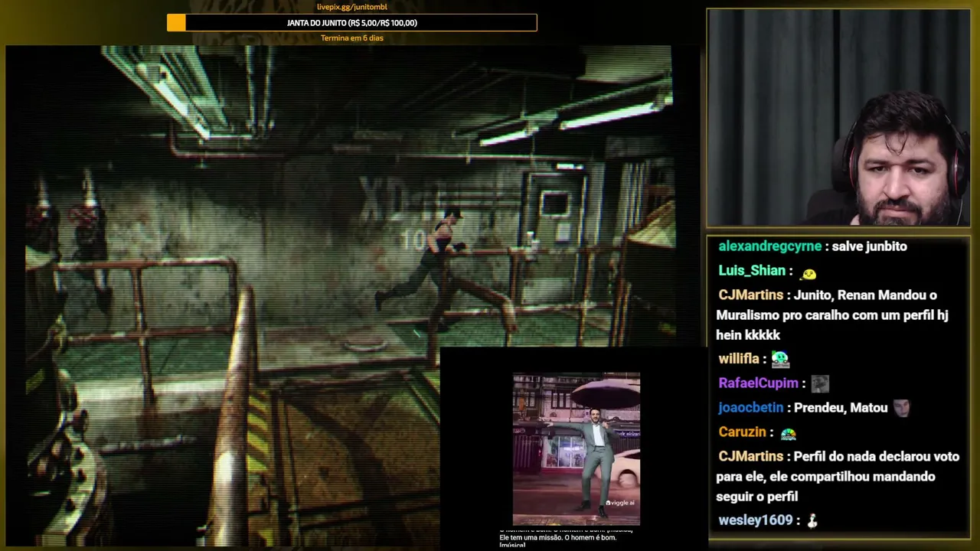Click the 'Prendeu, Matou' chat message
Viewport: 980px width, 551px height.
(841, 408)
